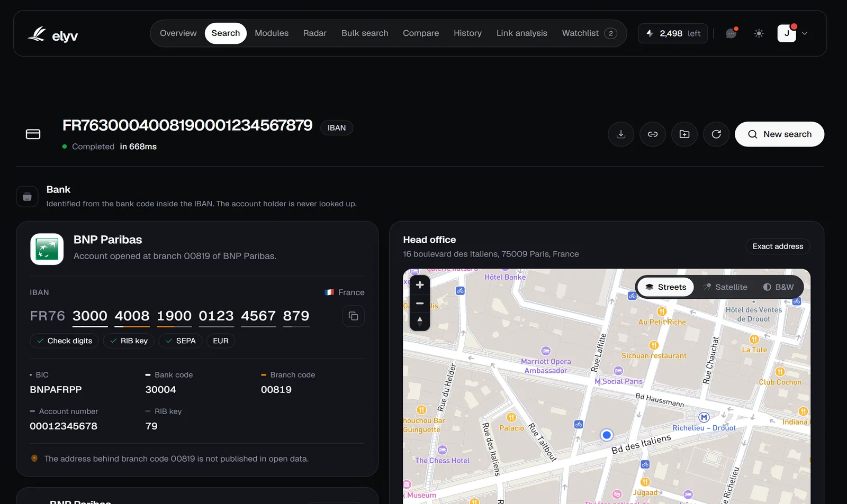Click the elyv logo

pyautogui.click(x=52, y=34)
